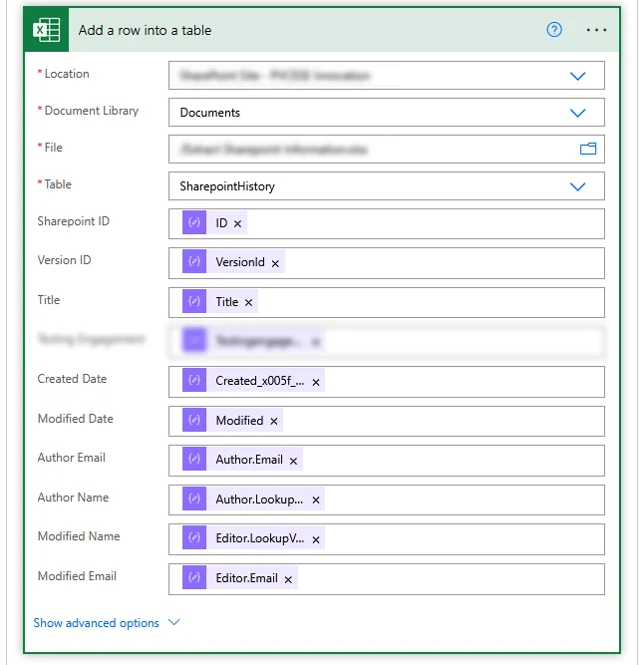Click the Excel connector icon in header
The image size is (644, 665).
click(x=47, y=30)
